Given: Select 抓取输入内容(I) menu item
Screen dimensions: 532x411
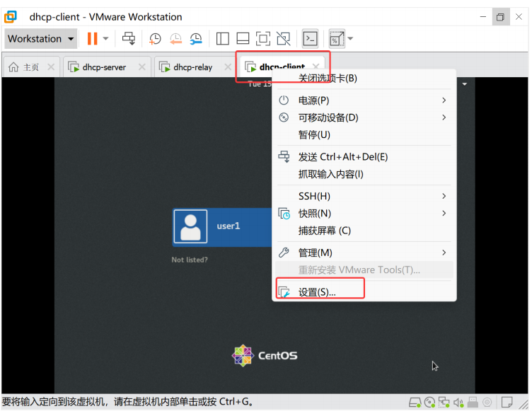Looking at the screenshot, I should pos(364,174).
